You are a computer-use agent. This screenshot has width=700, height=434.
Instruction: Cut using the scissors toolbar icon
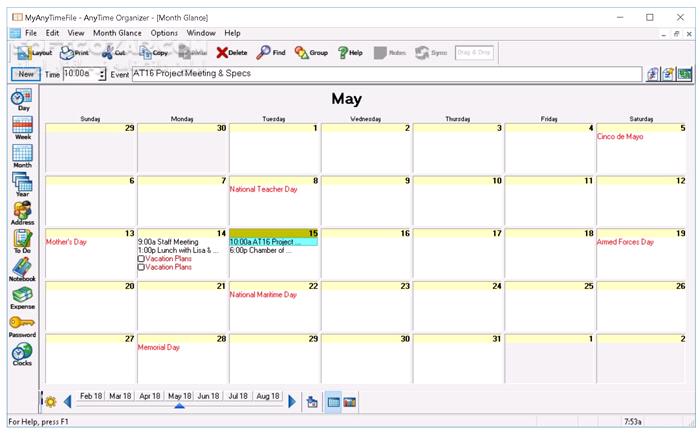(x=113, y=53)
